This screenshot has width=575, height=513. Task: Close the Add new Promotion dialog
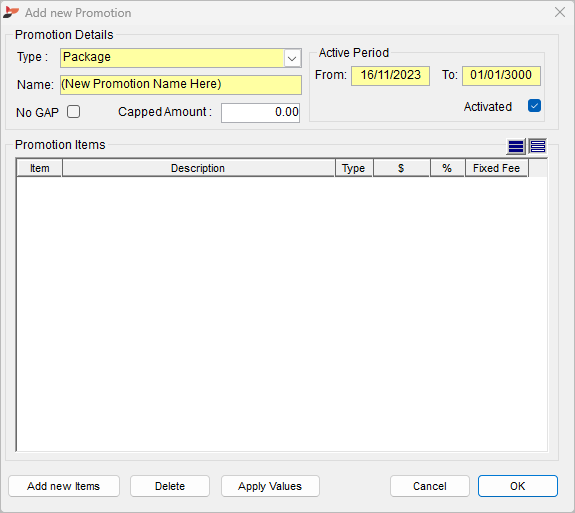coord(560,12)
